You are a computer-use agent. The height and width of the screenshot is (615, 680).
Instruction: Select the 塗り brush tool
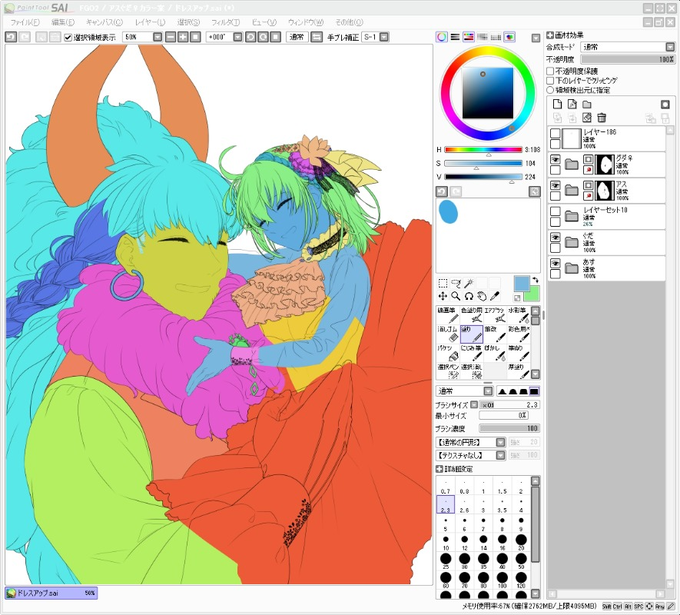point(471,334)
